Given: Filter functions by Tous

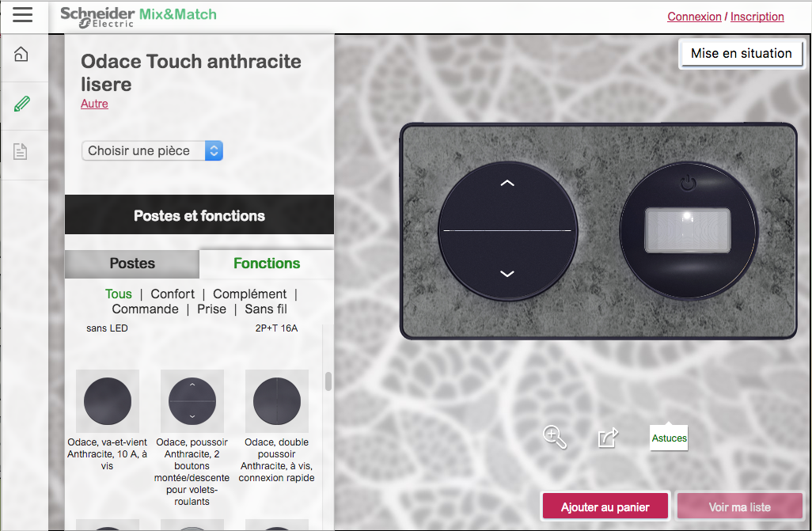Looking at the screenshot, I should pos(119,294).
